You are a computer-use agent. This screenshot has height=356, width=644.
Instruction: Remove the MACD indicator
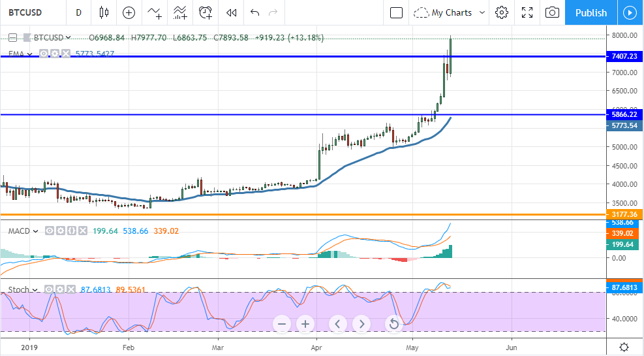[83, 231]
